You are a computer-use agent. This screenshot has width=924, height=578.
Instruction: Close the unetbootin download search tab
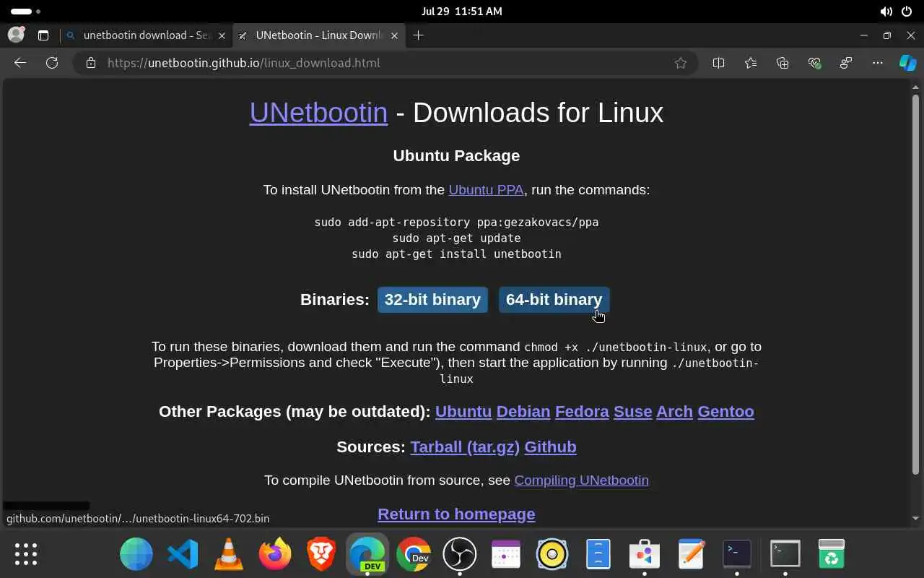222,35
